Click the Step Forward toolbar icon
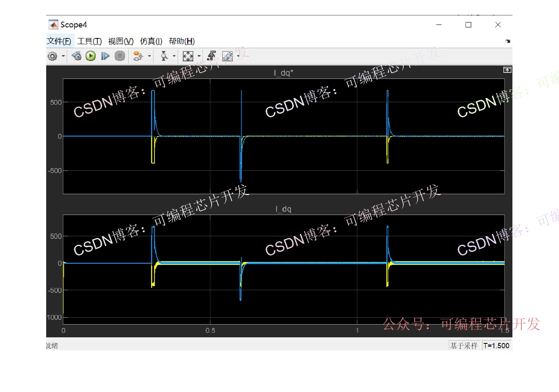 pos(105,56)
